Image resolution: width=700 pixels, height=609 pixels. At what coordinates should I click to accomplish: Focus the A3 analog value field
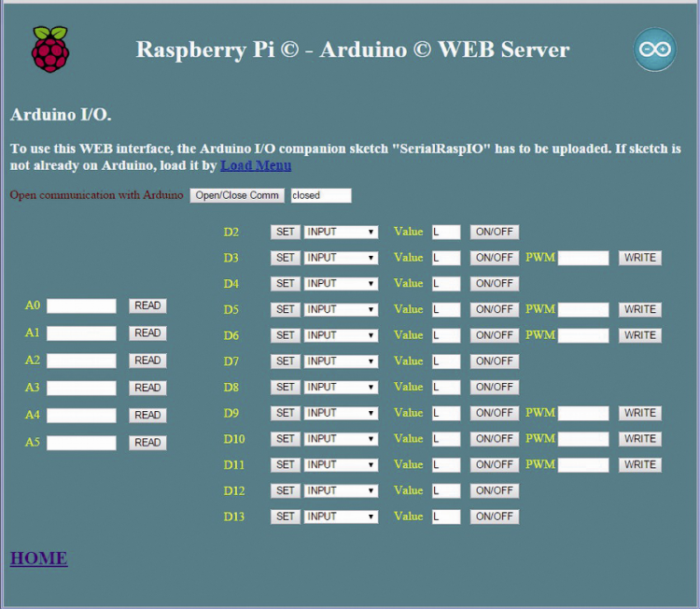pyautogui.click(x=81, y=388)
